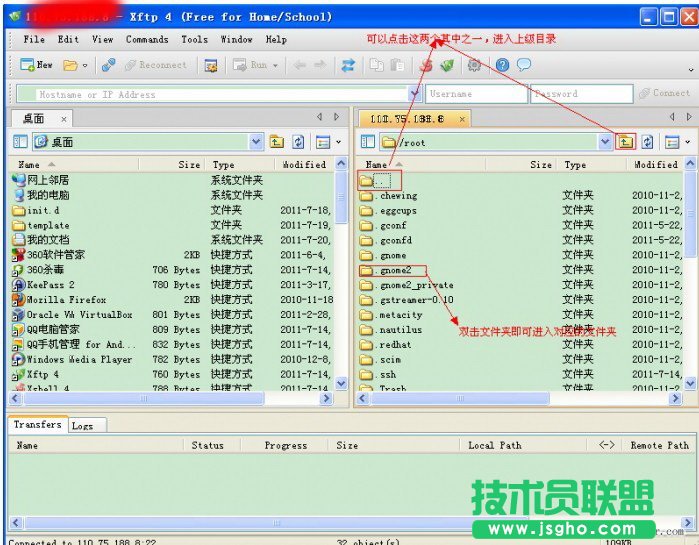Screen dimensions: 699x545
Task: Open the File menu
Action: point(34,39)
